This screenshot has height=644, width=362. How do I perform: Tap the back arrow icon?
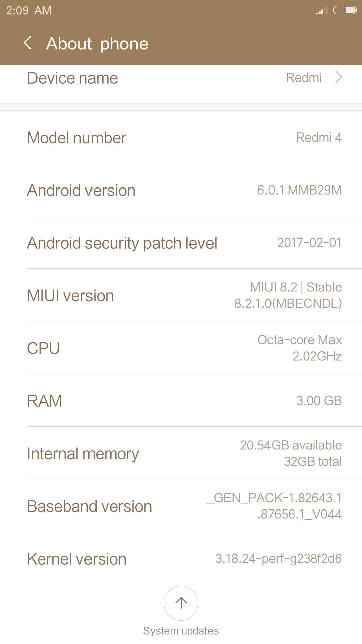tap(28, 43)
